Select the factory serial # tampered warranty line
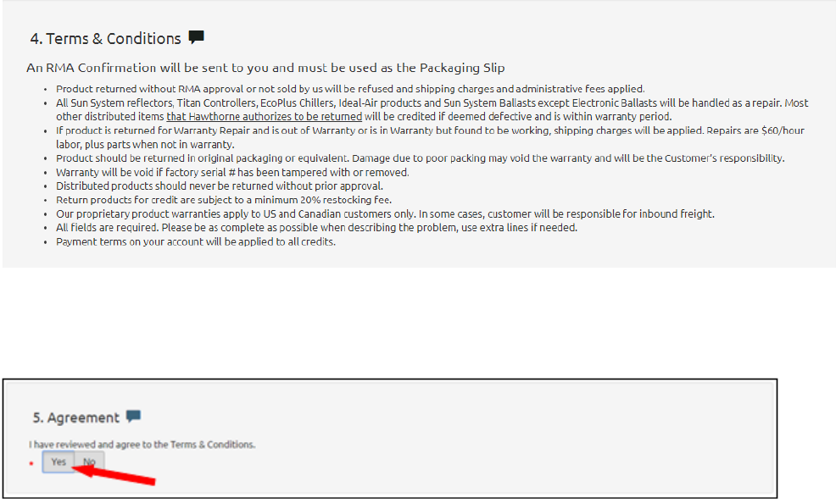Screen dimensions: 836x504 [x=232, y=173]
